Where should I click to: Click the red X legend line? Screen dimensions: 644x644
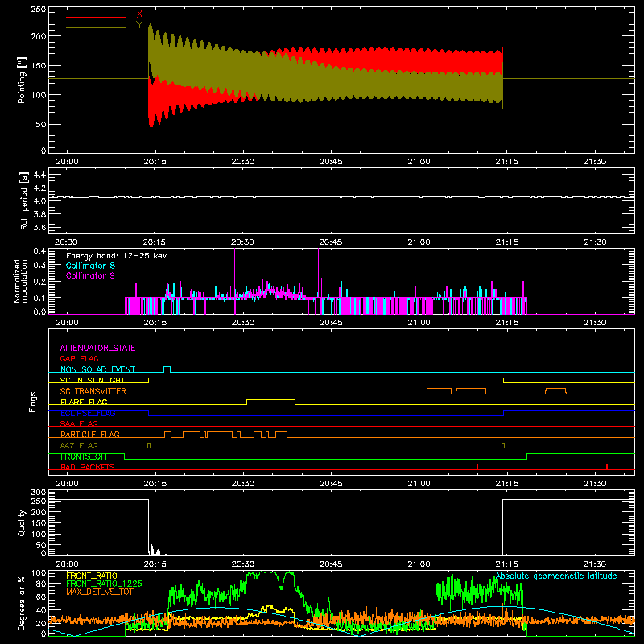tap(96, 17)
